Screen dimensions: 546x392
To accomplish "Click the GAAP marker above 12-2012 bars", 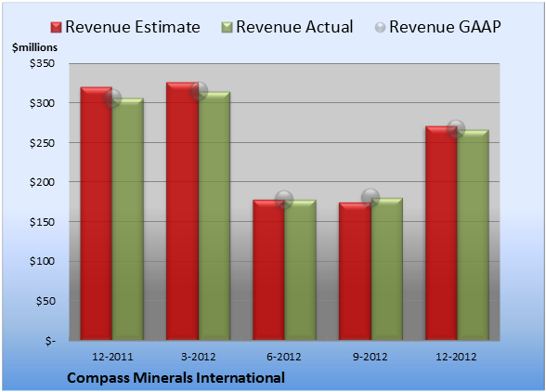I will pyautogui.click(x=456, y=129).
